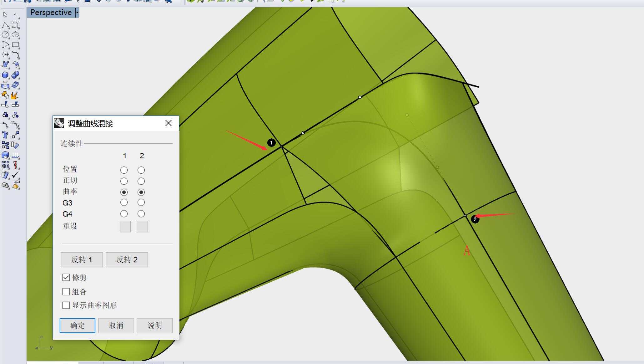Select the Circle tool
The image size is (644, 364).
[x=5, y=35]
